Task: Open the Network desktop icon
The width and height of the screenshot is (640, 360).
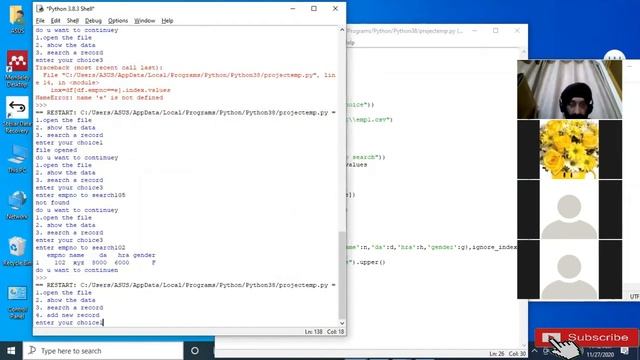Action: point(17,206)
